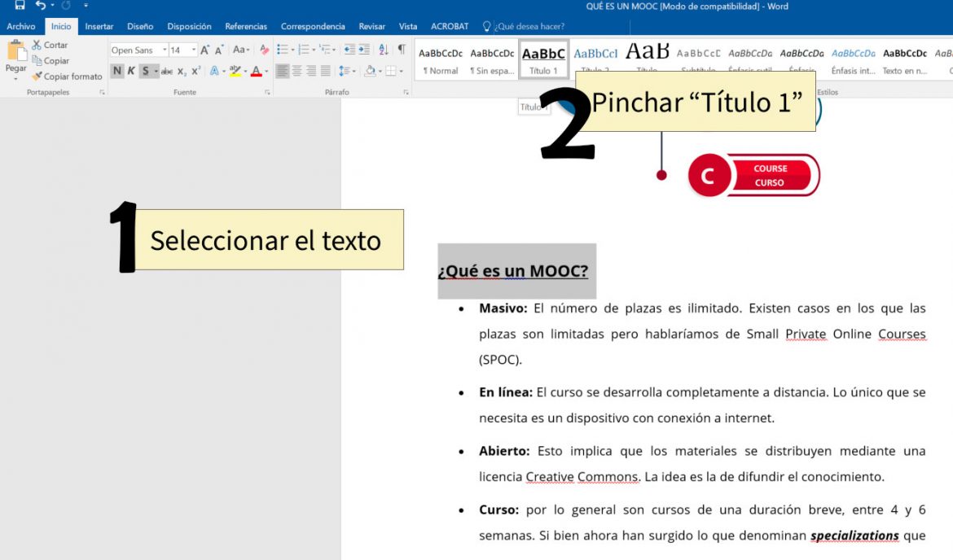Toggle italic (K) formatting
This screenshot has width=953, height=560.
tap(131, 71)
